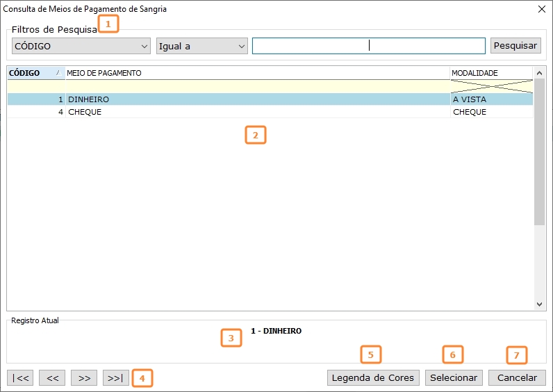Select the CHEQUE payment row
The image size is (553, 392).
[x=257, y=112]
